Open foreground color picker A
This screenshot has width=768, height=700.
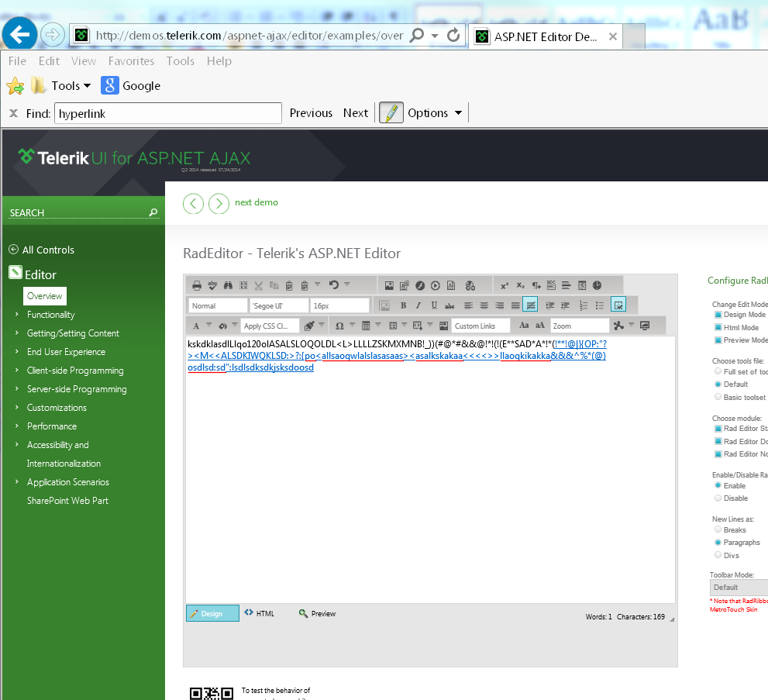point(196,326)
